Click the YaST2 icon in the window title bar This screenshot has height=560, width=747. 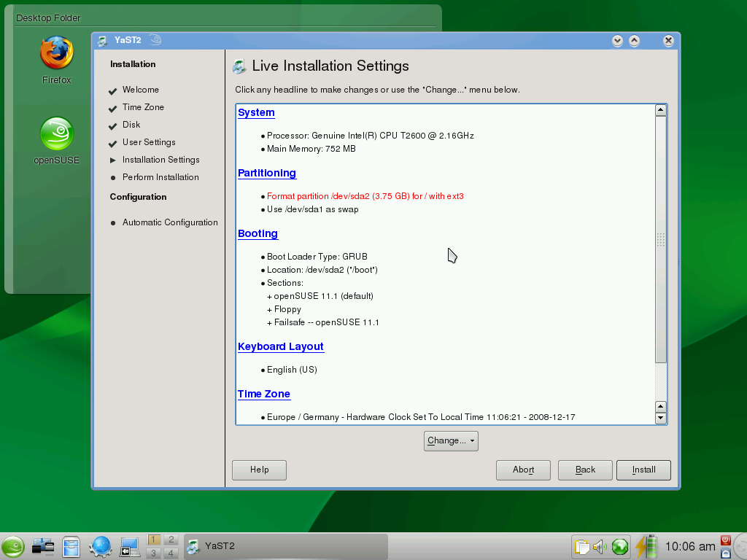102,41
